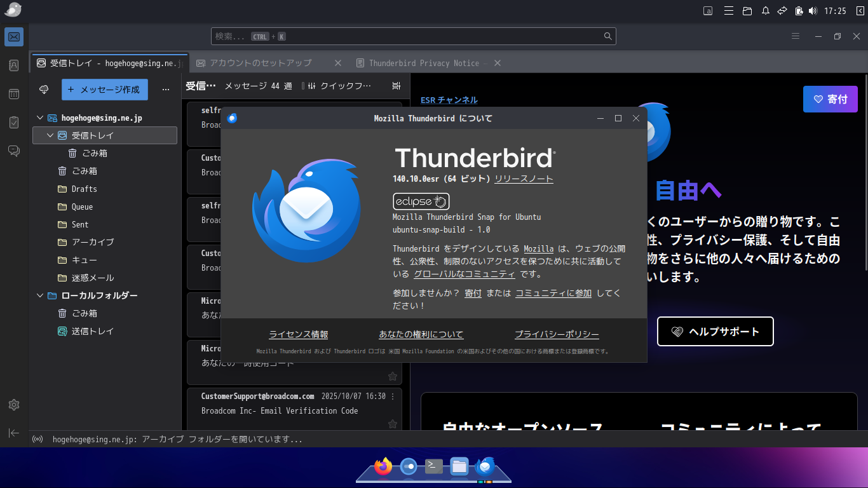Collapse the ローカルフォルダー section
Image resolution: width=868 pixels, height=488 pixels.
(39, 295)
